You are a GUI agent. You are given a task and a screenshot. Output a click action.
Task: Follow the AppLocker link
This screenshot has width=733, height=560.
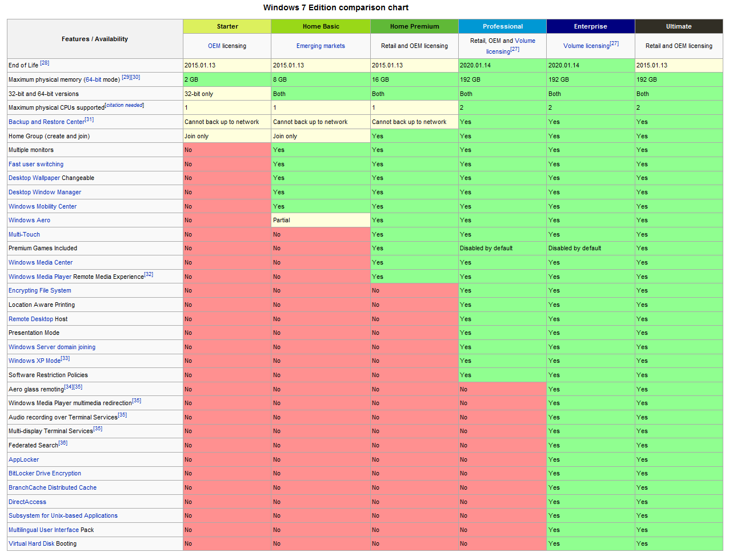[24, 459]
